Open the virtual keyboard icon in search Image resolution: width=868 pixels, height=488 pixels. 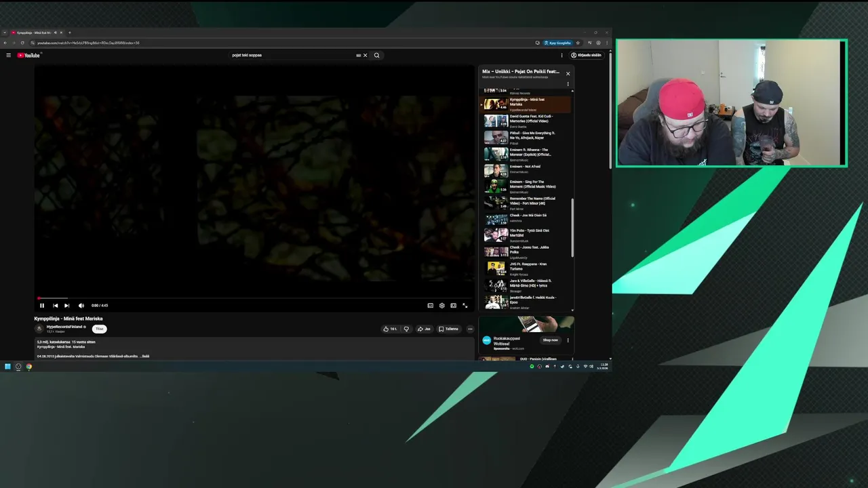point(358,55)
